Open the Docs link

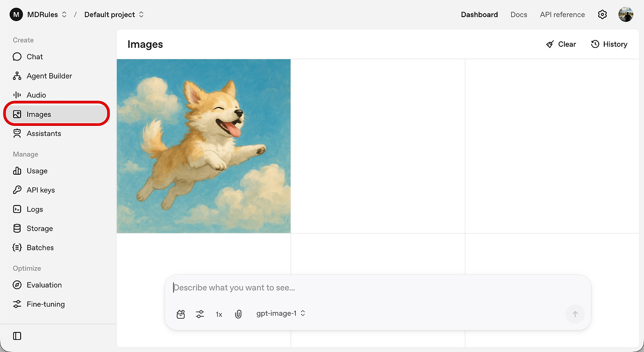point(519,15)
